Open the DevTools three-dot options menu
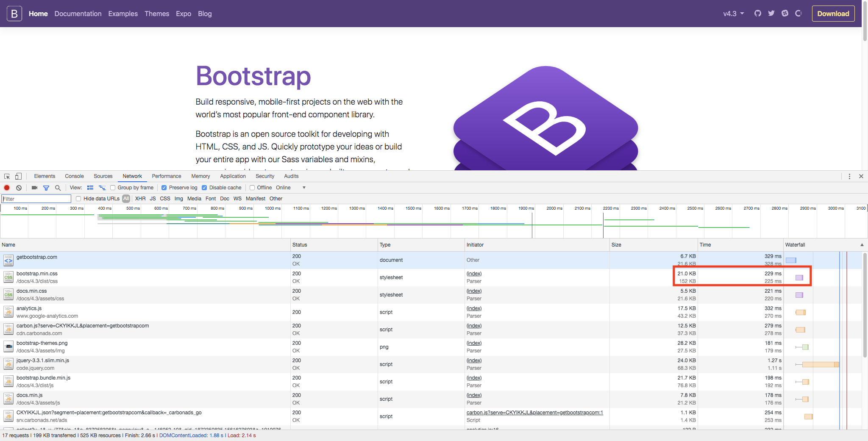 849,176
